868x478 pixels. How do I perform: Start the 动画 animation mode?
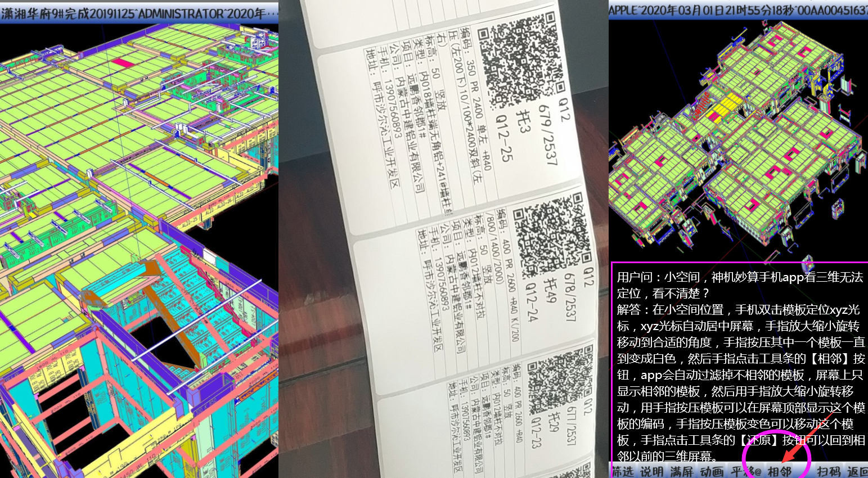point(712,471)
